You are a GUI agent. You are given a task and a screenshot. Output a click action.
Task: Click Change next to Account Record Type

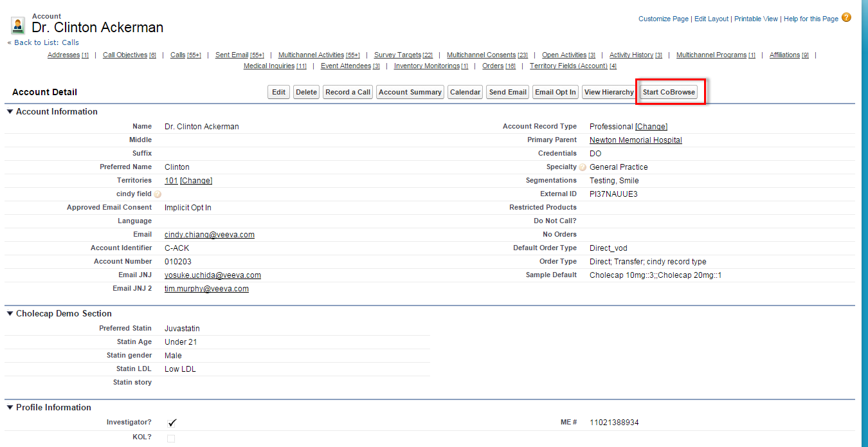pyautogui.click(x=651, y=127)
